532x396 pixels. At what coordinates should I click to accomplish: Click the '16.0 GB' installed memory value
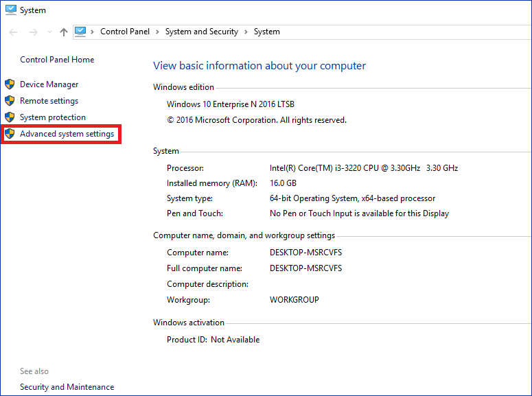tap(283, 183)
